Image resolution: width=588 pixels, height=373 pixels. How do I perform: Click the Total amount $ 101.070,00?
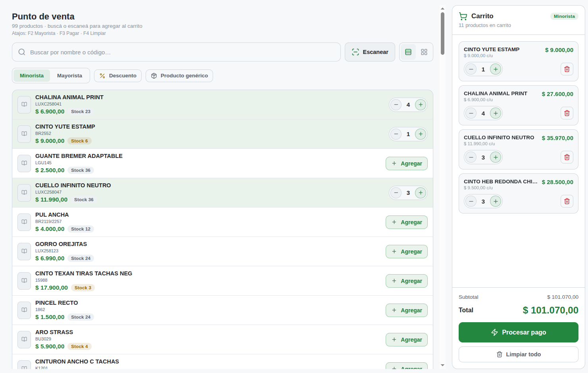(x=550, y=310)
